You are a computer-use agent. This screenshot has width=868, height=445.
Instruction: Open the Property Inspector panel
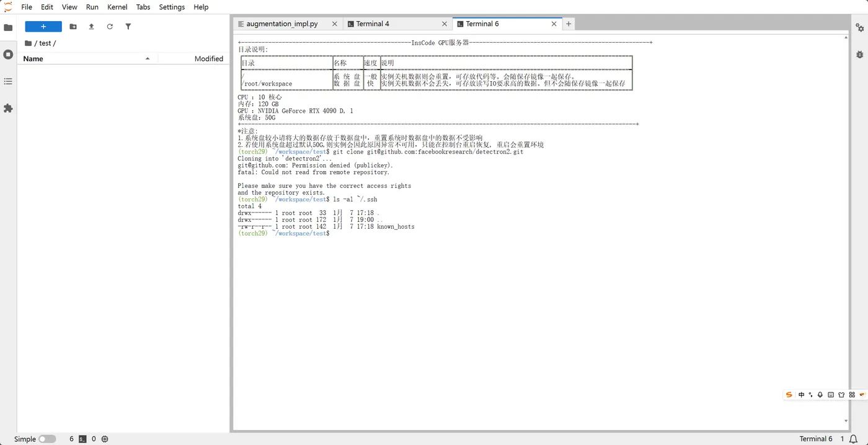click(x=859, y=28)
